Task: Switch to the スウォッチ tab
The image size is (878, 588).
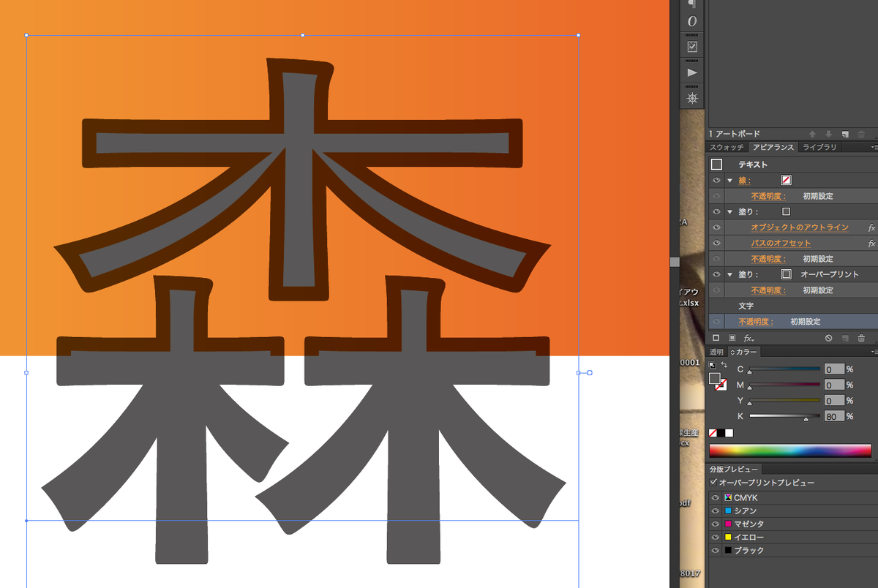Action: point(726,148)
